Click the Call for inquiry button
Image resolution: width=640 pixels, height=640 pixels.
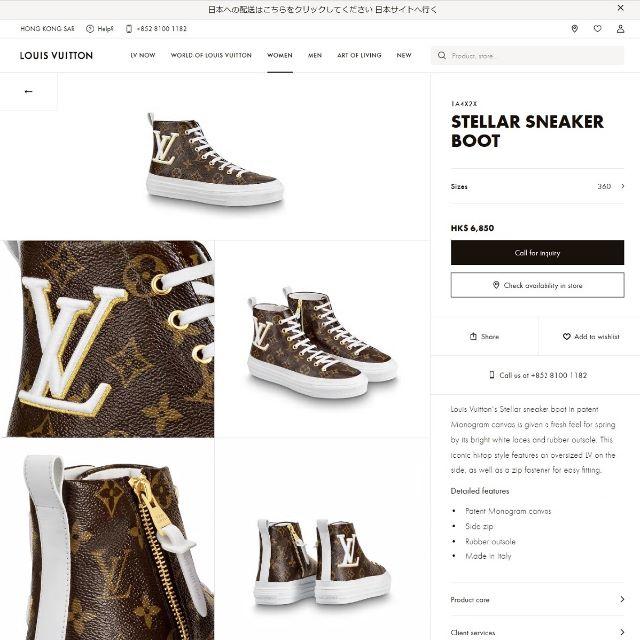click(x=537, y=253)
